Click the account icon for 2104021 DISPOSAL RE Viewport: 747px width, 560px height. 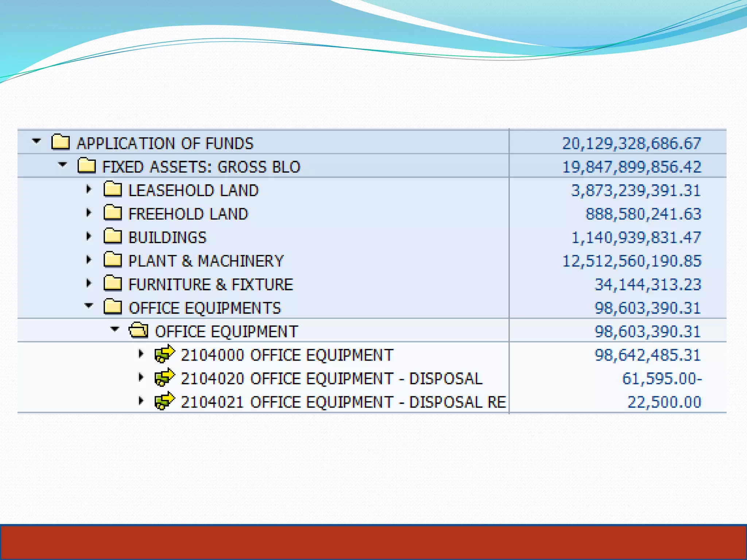(x=165, y=401)
